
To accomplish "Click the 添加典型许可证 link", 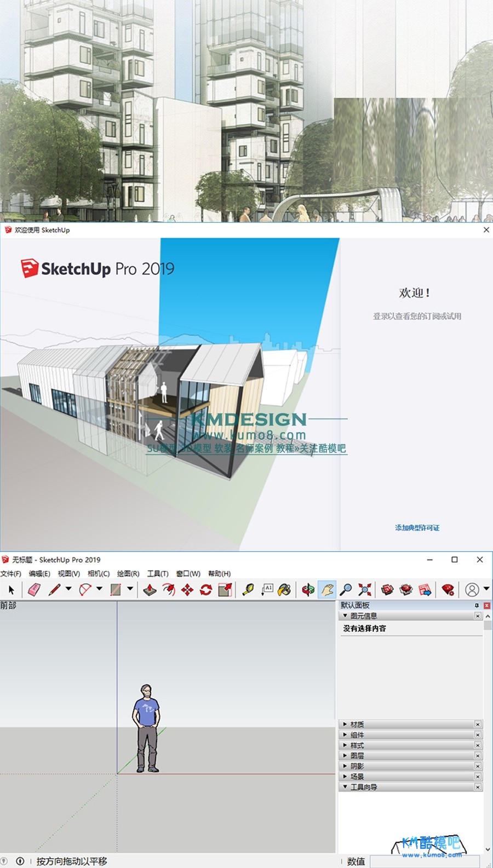I will (417, 528).
